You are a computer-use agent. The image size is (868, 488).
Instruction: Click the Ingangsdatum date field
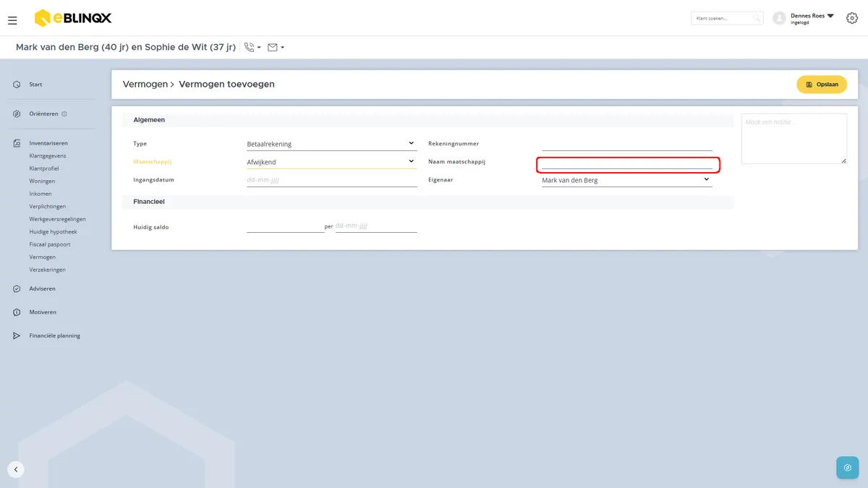pyautogui.click(x=332, y=180)
